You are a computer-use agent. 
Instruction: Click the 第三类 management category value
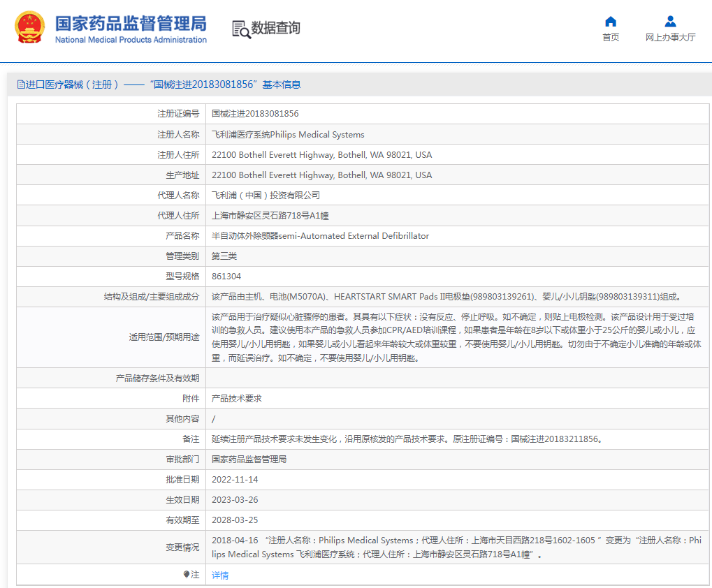click(224, 256)
